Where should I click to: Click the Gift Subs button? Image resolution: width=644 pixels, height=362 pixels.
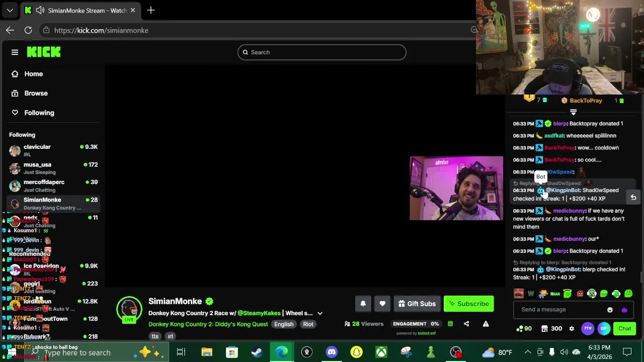[x=417, y=304]
